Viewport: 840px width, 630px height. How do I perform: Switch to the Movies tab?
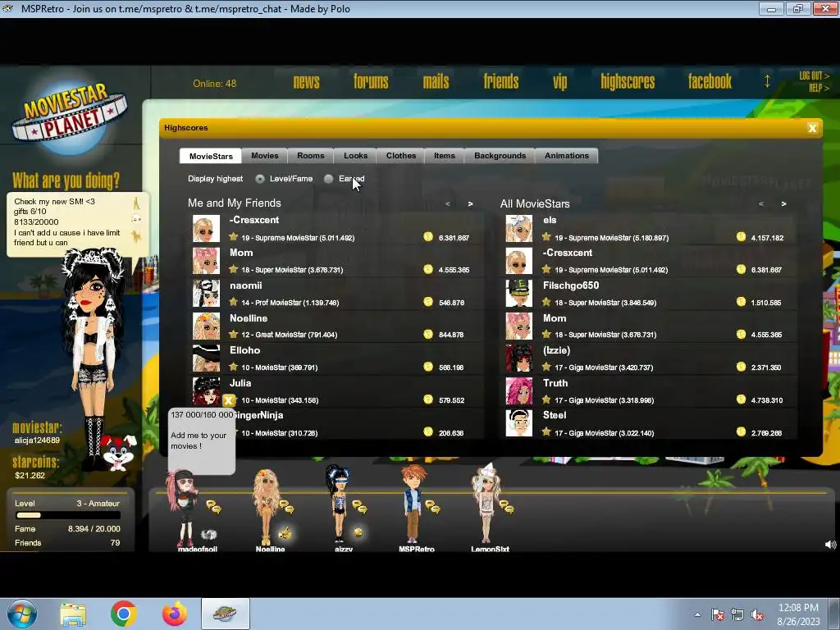click(265, 156)
